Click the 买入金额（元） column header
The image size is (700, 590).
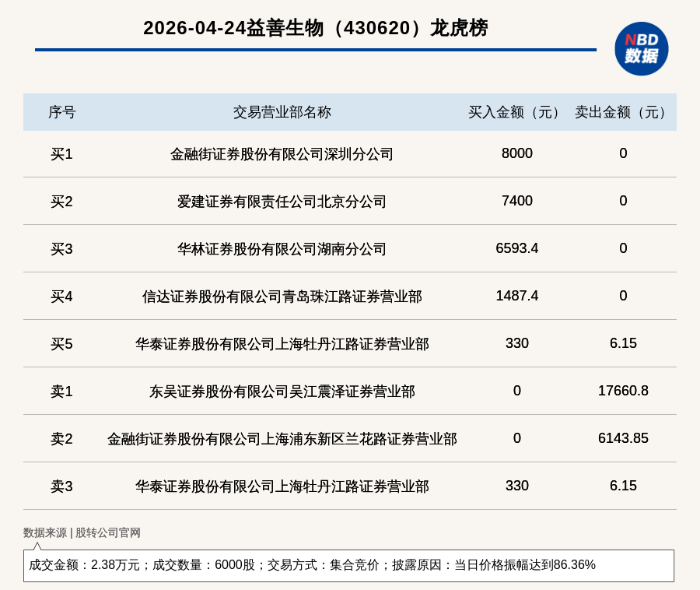pos(516,112)
